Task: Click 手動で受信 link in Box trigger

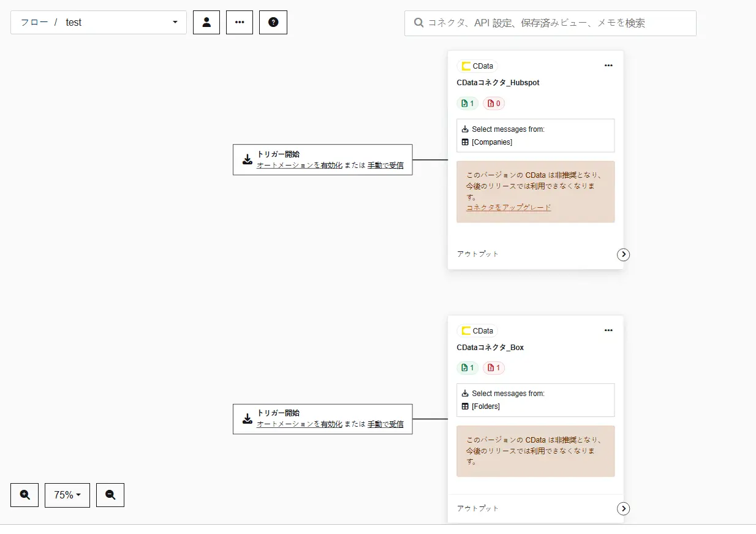Action: coord(385,424)
